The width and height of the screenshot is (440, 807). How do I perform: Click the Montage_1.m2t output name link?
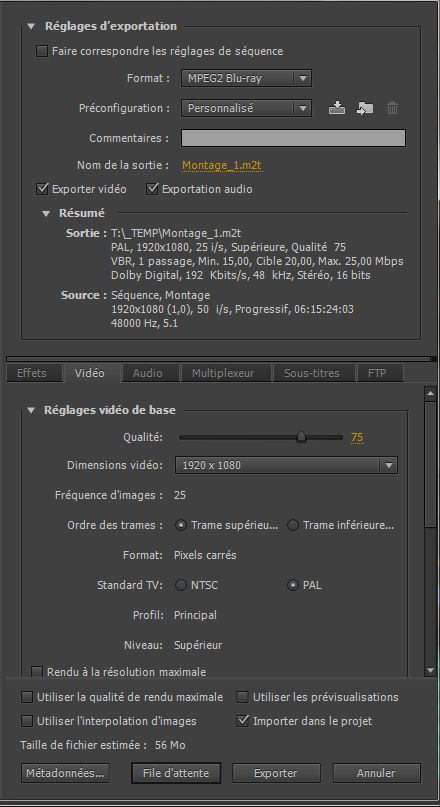pyautogui.click(x=223, y=165)
